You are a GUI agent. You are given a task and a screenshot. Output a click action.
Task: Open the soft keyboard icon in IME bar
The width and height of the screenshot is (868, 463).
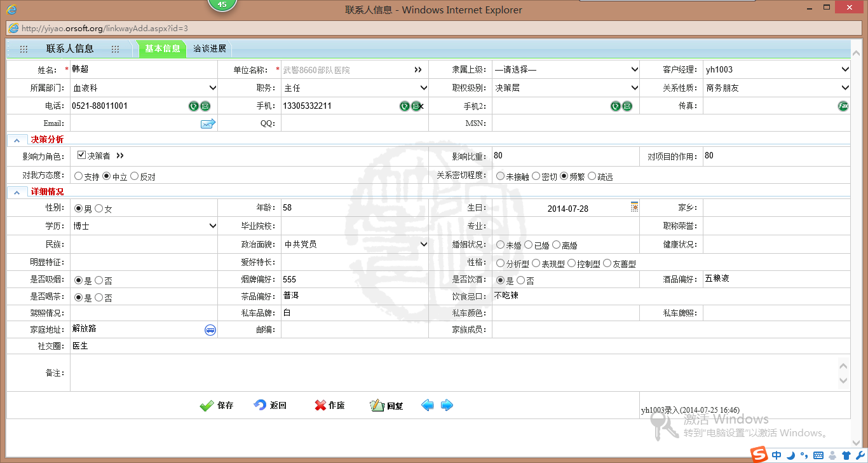(818, 455)
